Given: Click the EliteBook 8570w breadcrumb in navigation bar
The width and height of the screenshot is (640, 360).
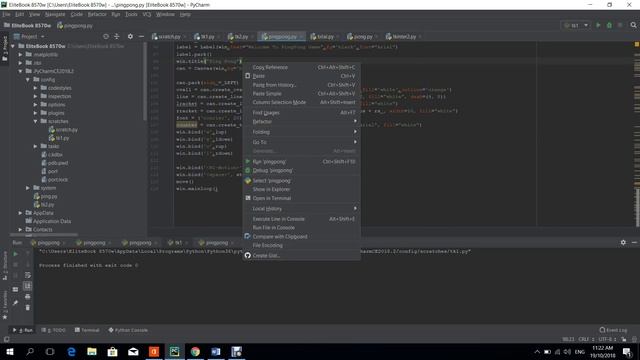Looking at the screenshot, I should tap(28, 25).
